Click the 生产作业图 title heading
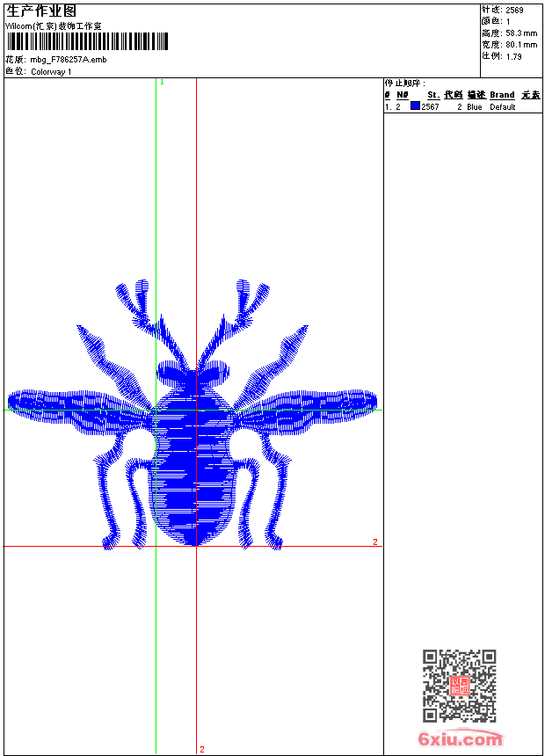Screen dimensions: 545x756 (x=40, y=11)
